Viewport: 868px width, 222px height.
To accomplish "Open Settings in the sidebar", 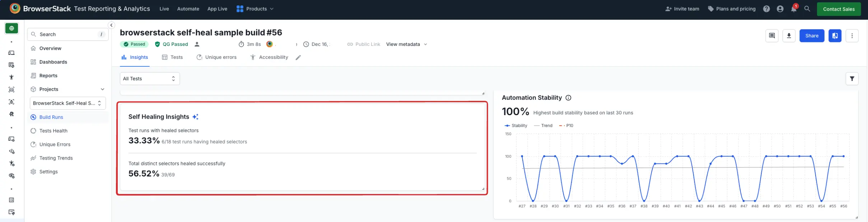I will 68,172.
